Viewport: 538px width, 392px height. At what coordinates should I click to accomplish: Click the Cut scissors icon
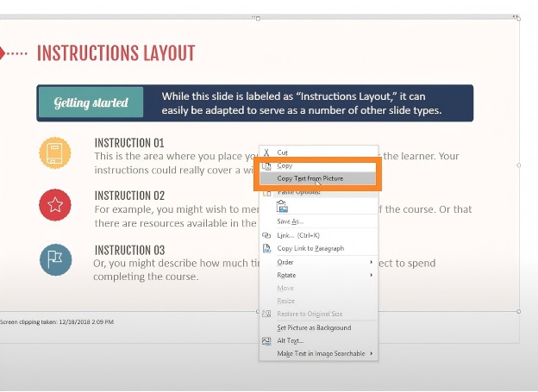tap(266, 152)
